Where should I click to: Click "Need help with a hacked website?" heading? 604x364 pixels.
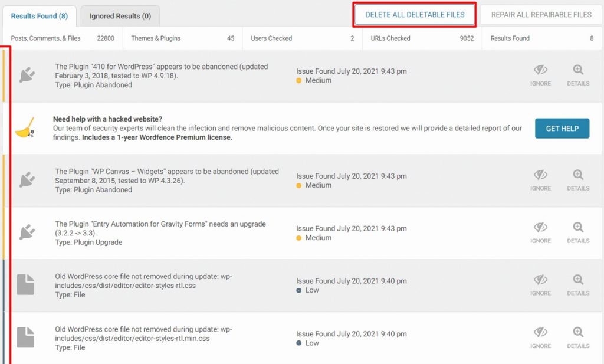point(107,119)
